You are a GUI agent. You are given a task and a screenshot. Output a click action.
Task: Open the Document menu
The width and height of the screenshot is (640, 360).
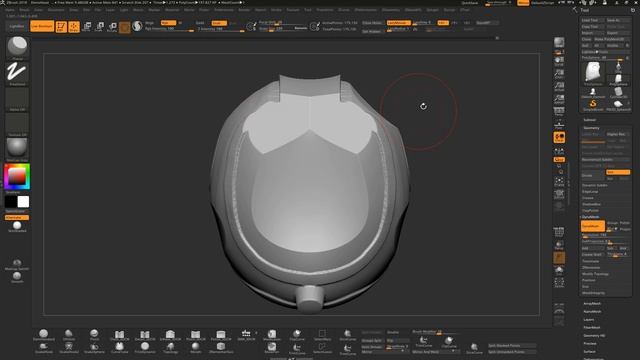pos(56,10)
